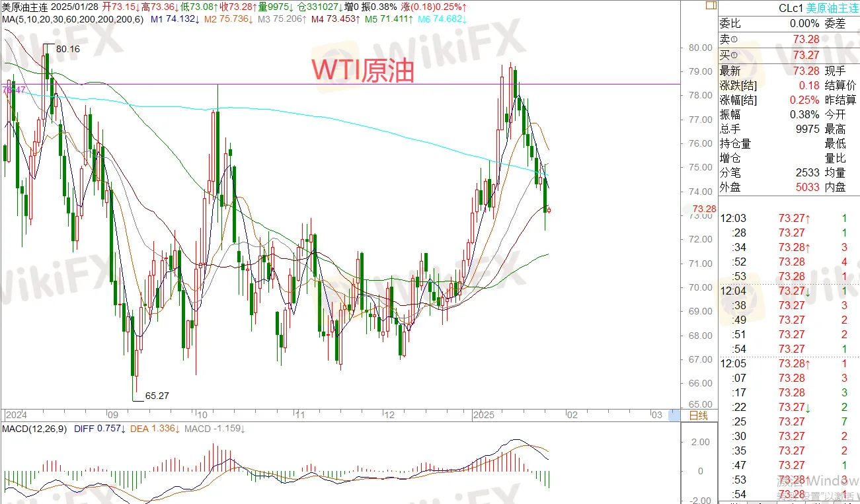Click the 振幅 0.38% row
860x504 pixels.
click(770, 114)
